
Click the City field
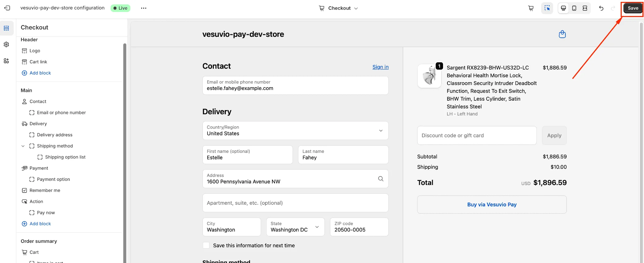232,227
